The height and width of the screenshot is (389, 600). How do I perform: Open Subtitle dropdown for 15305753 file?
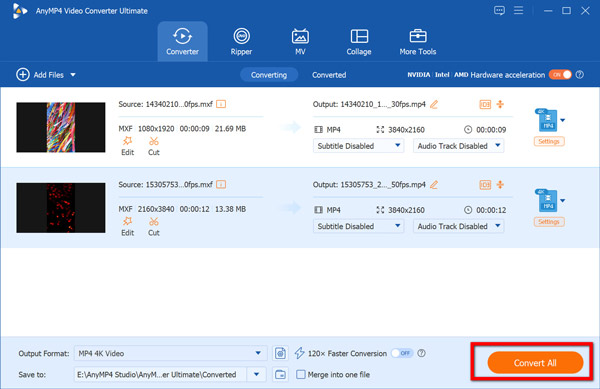[359, 226]
